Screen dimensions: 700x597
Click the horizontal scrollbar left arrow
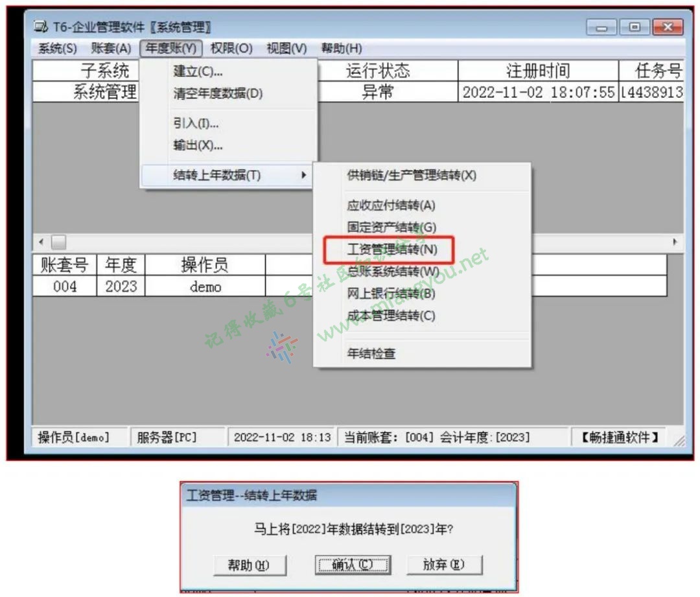pyautogui.click(x=41, y=242)
